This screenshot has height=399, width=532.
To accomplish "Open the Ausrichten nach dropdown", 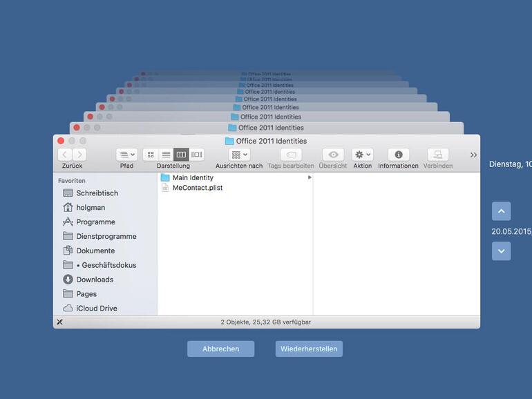I will coord(239,155).
